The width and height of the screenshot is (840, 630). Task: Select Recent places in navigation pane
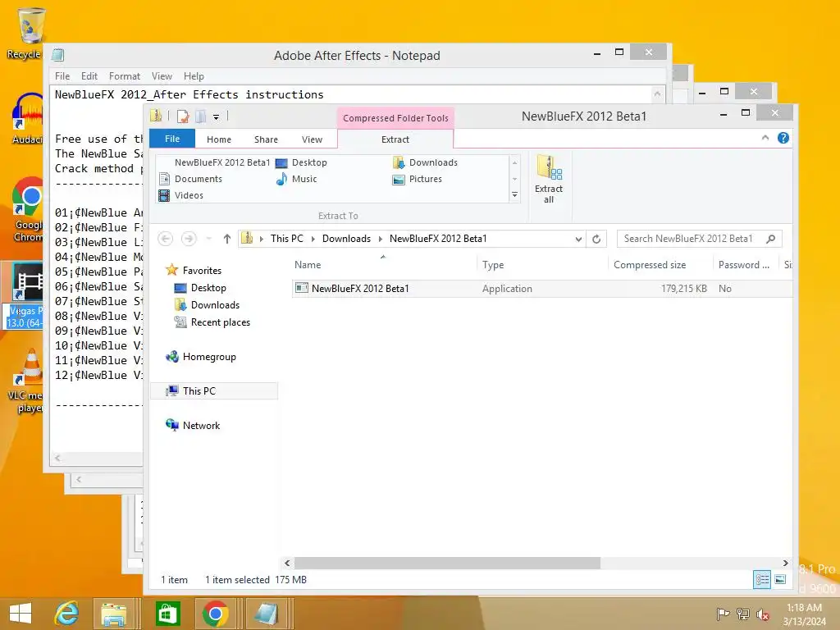(x=212, y=322)
